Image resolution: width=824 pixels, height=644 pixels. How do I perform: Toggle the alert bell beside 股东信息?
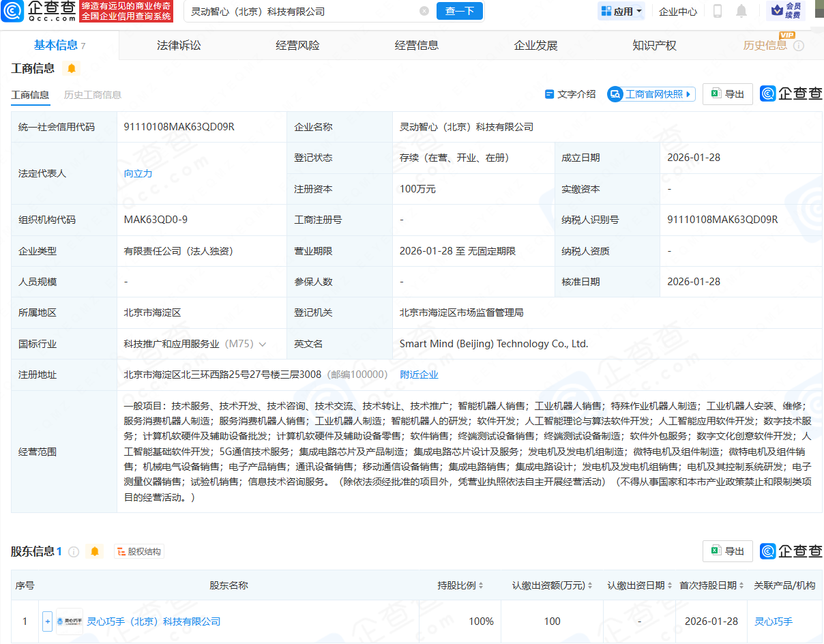point(95,551)
